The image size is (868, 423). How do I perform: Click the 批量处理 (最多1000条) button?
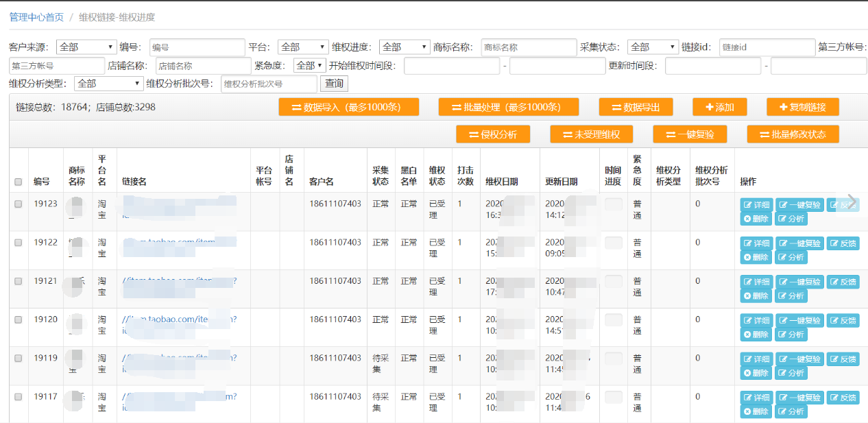[509, 107]
